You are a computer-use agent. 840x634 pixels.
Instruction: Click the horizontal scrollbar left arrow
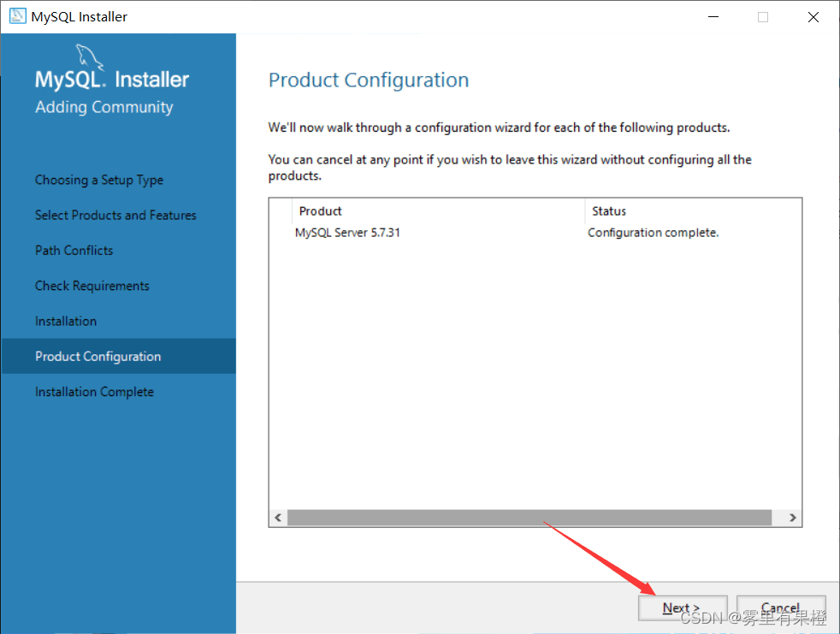278,518
